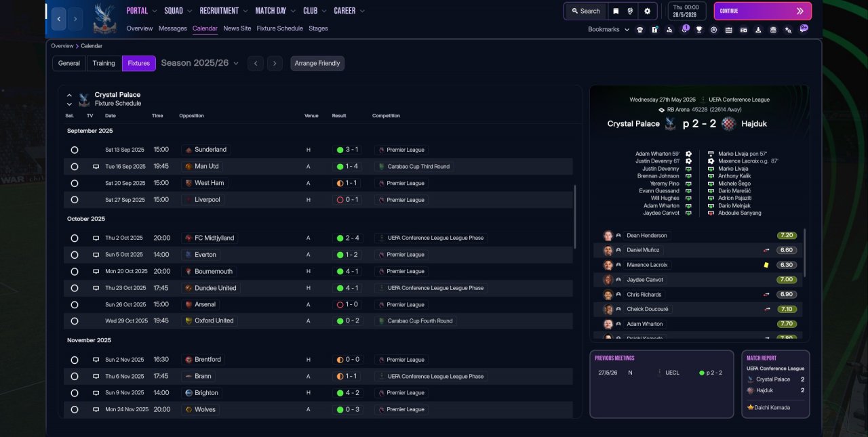The width and height of the screenshot is (868, 437).
Task: Open the Man Utd opposition entry
Action: (x=202, y=166)
